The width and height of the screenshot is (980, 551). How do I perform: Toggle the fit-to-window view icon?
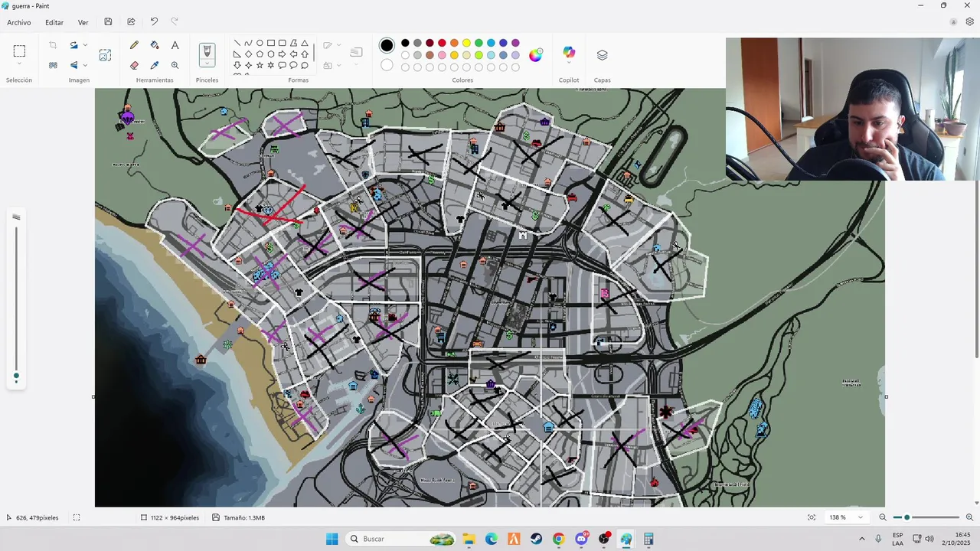pos(812,517)
